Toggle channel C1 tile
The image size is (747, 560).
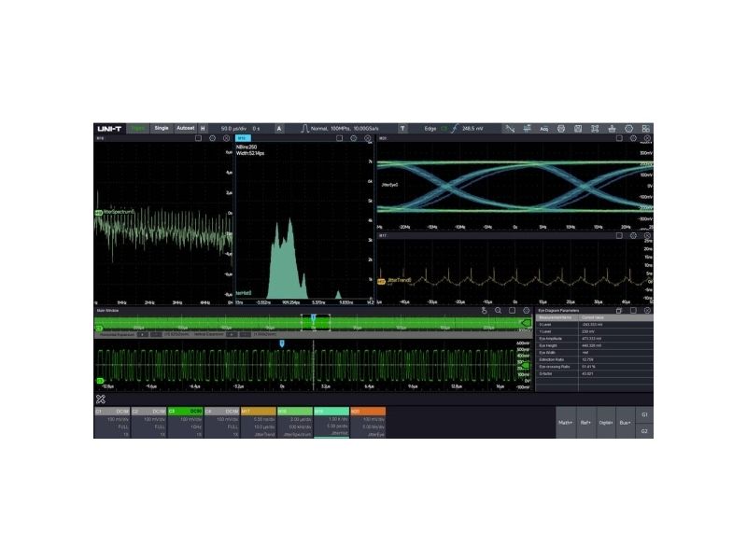(x=112, y=423)
